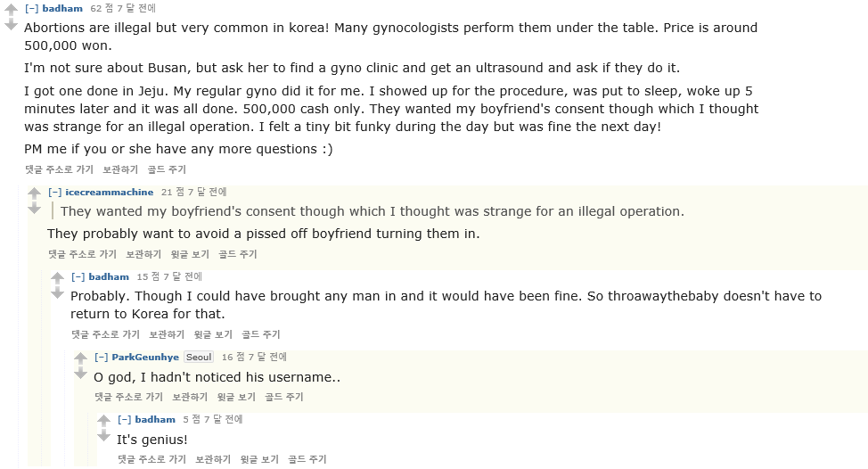Collapse icecreammachine's comment with [–]

pos(54,193)
